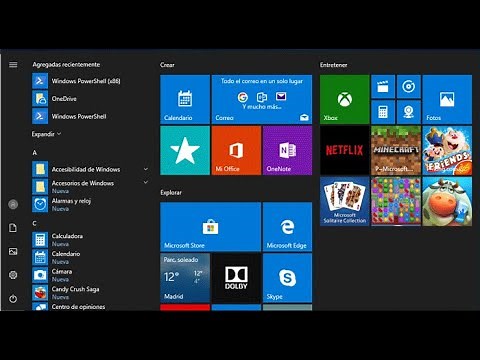Screen dimensions: 480x360
Task: Open the Netflix tile
Action: pyautogui.click(x=345, y=150)
